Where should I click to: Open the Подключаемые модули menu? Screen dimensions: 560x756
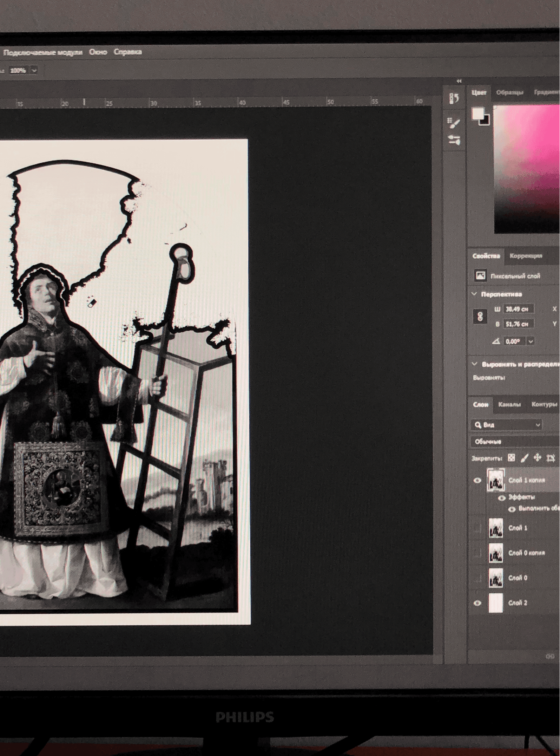coord(43,52)
